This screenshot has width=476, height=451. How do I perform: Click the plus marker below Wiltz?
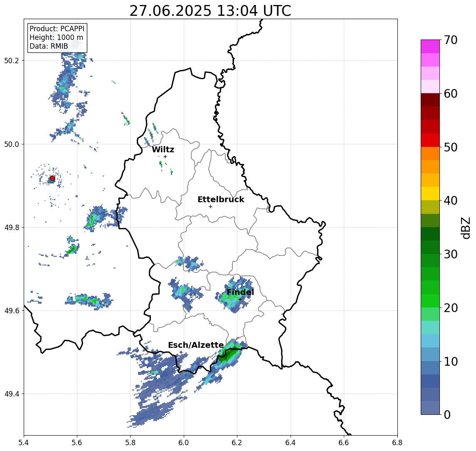click(x=165, y=156)
